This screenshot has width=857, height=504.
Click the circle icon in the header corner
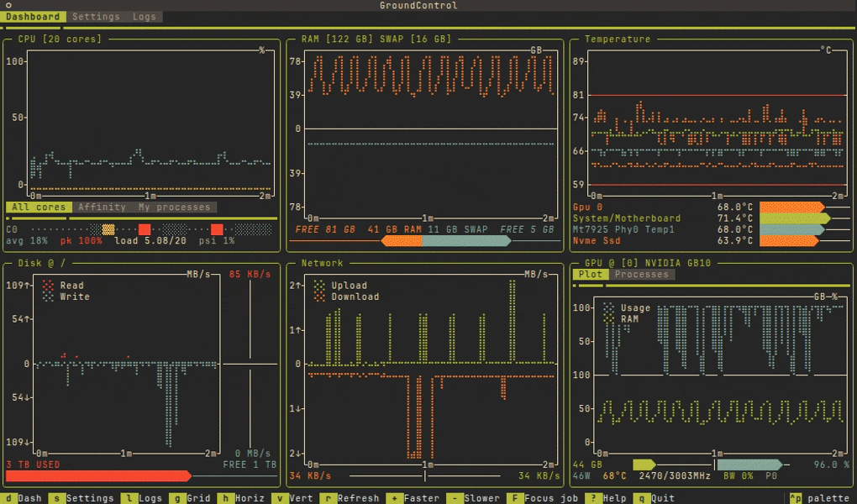pyautogui.click(x=8, y=6)
